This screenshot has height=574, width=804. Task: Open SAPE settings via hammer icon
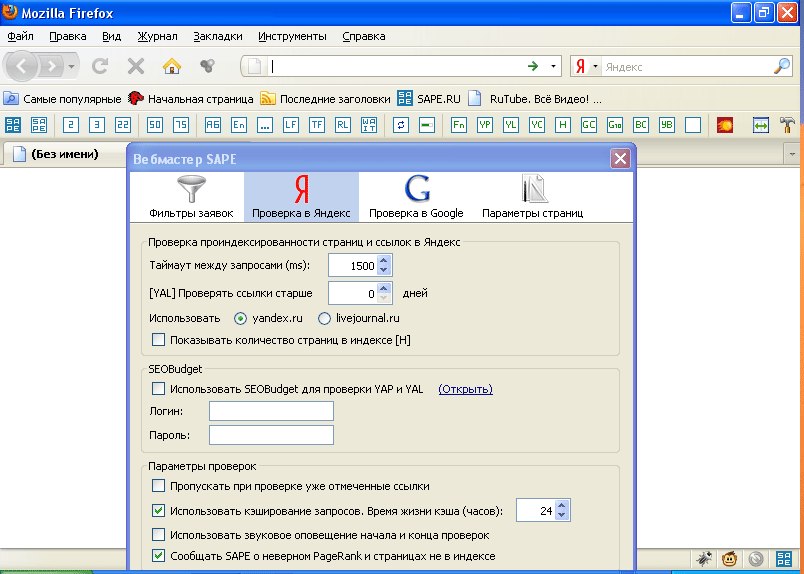click(787, 125)
